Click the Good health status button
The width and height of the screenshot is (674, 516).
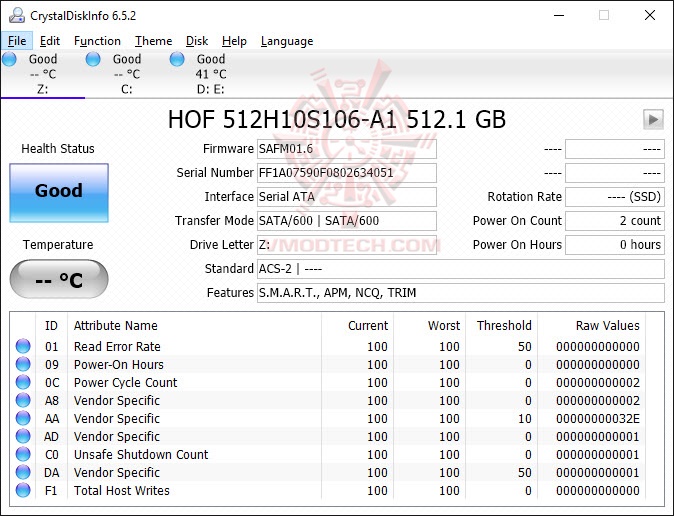[x=59, y=193]
